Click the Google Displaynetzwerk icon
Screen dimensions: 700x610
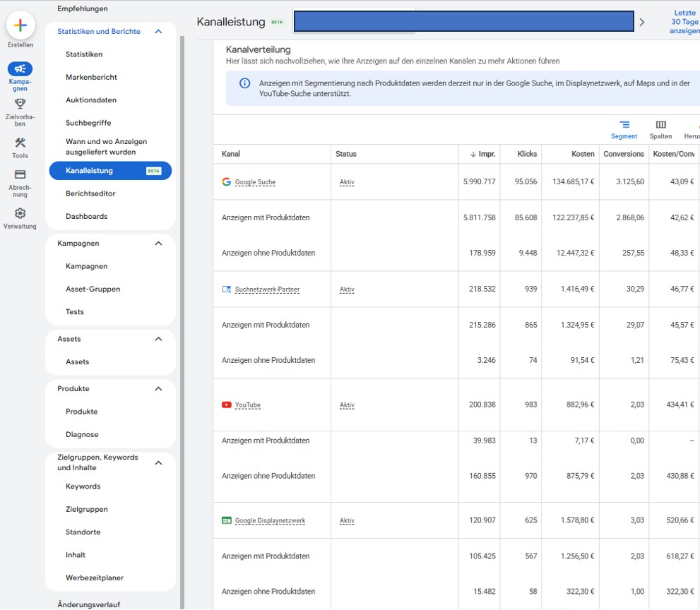tap(227, 520)
